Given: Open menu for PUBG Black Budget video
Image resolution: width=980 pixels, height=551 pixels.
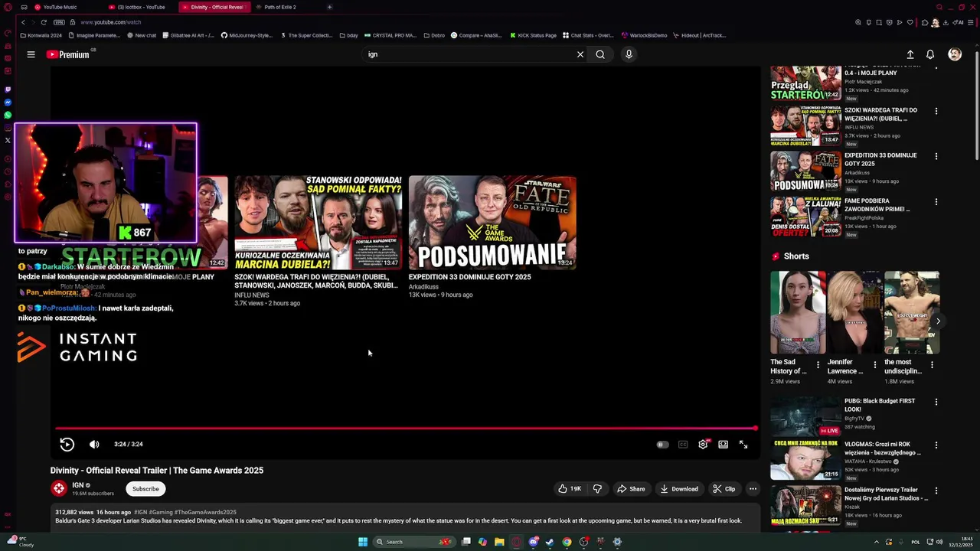Looking at the screenshot, I should [936, 402].
